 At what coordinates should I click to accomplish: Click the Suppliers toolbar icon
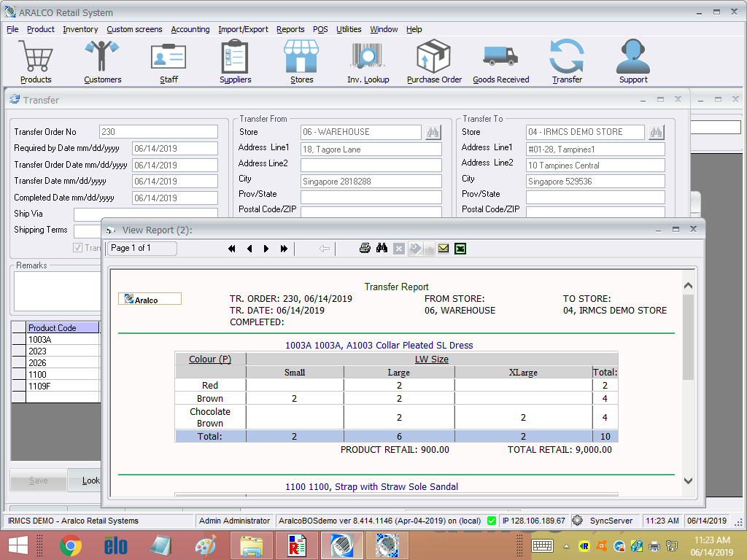[x=235, y=61]
